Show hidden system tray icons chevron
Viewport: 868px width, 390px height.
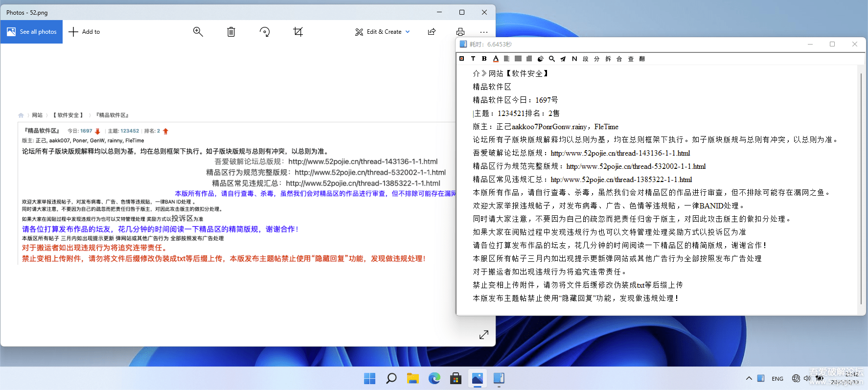[x=749, y=378]
